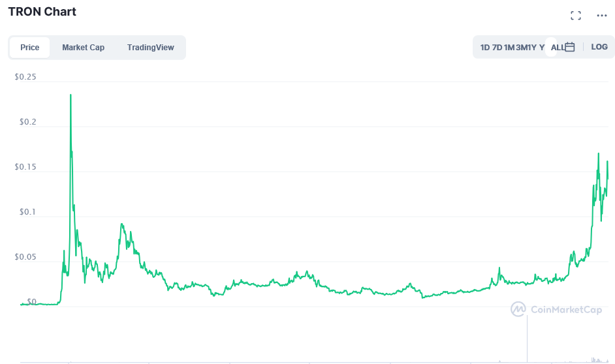The height and width of the screenshot is (364, 615).
Task: Select the 1Y time range
Action: [532, 48]
